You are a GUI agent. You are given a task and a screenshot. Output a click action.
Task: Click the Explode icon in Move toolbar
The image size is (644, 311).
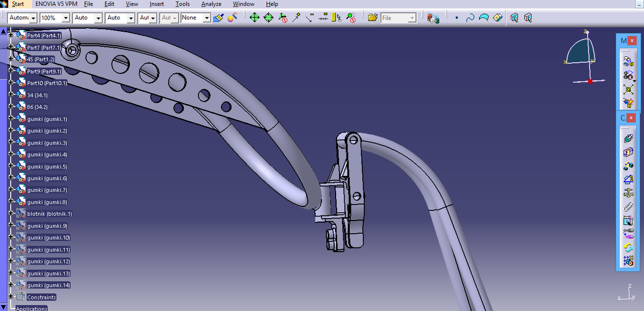pyautogui.click(x=628, y=89)
